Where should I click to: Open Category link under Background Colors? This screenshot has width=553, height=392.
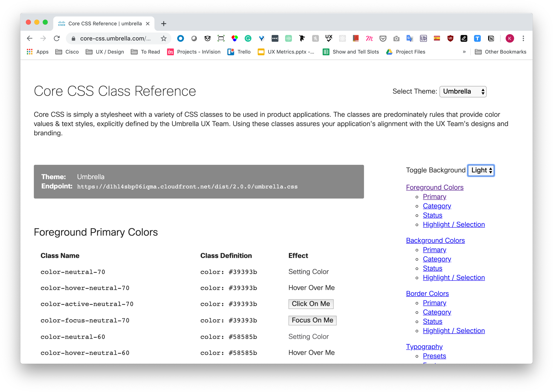437,259
